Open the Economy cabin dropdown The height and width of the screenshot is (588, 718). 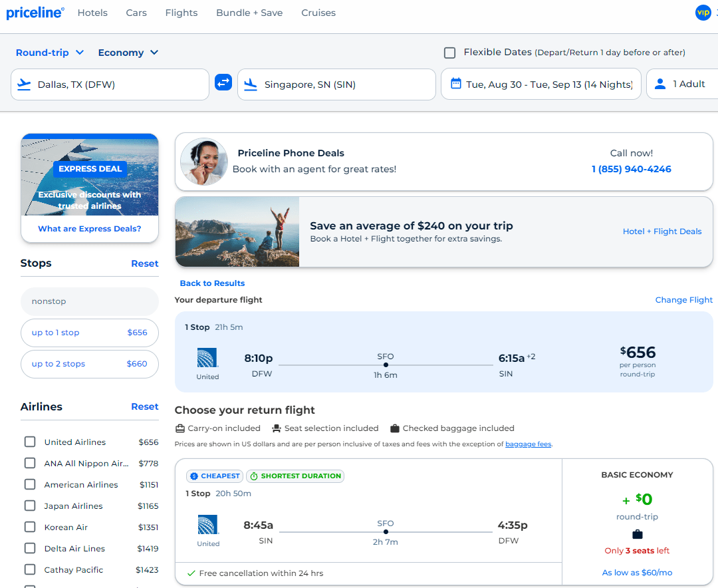(x=128, y=52)
